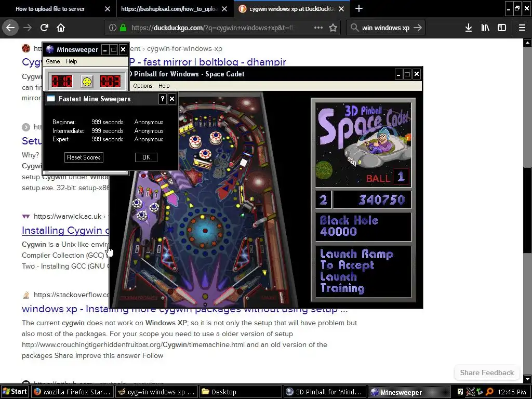Open Pinball Help menu
The image size is (532, 399).
[164, 86]
